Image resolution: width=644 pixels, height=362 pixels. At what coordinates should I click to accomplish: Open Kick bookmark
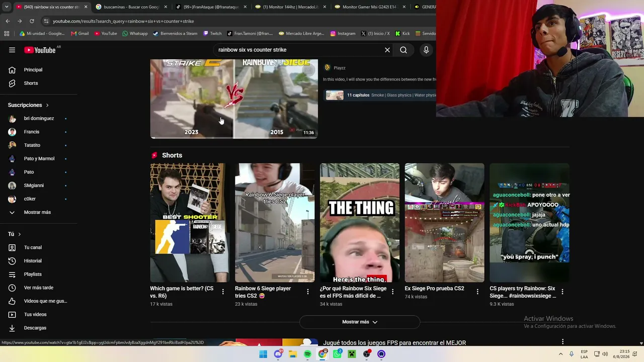click(x=403, y=34)
